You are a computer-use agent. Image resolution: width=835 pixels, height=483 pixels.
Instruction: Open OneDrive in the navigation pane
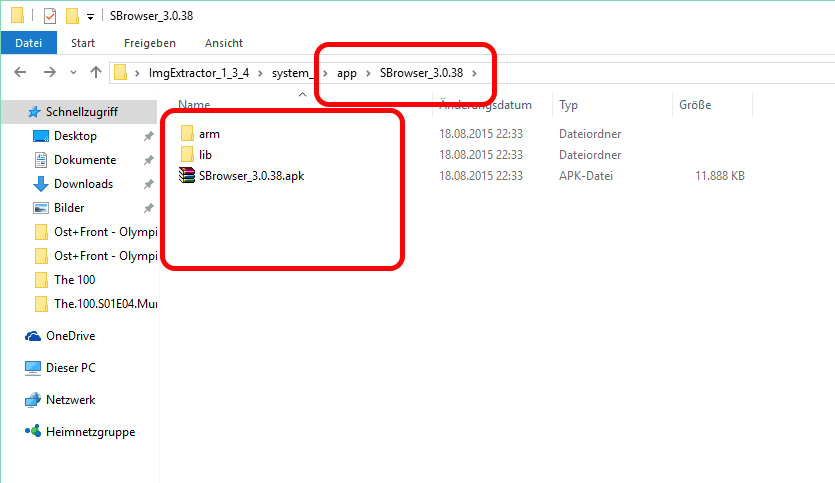point(70,336)
